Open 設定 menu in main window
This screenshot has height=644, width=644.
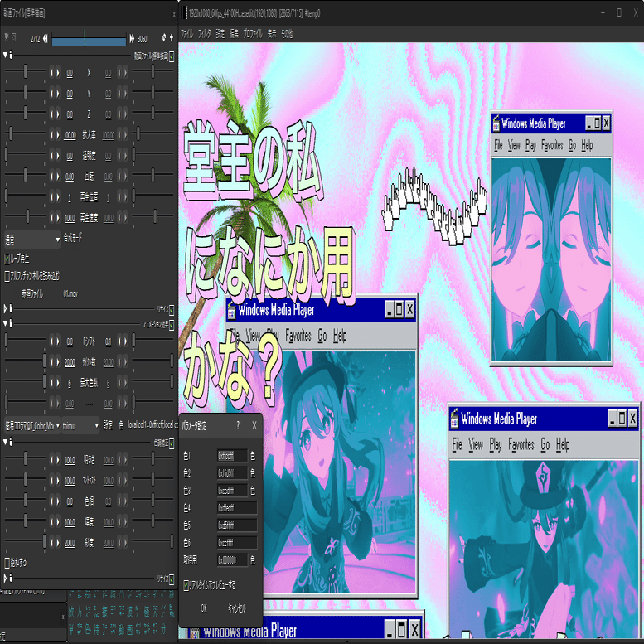[220, 34]
